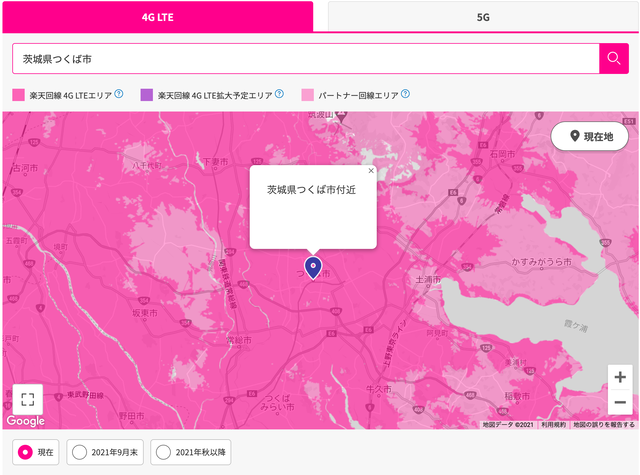Click the 古河市 map label

[25, 168]
